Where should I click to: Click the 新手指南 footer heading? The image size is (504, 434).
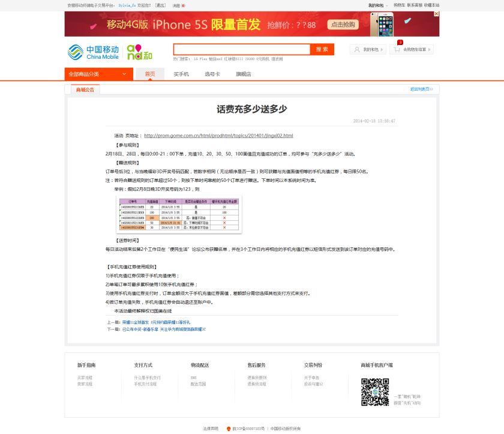pyautogui.click(x=86, y=365)
